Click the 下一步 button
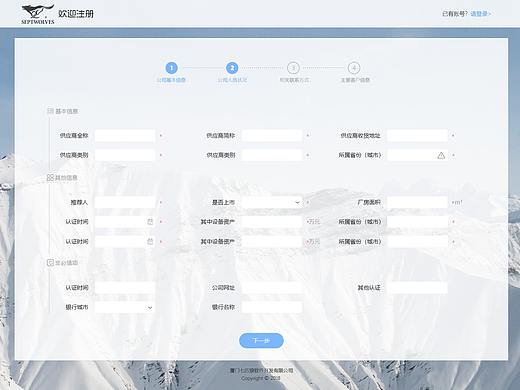The width and height of the screenshot is (520, 390). point(261,340)
